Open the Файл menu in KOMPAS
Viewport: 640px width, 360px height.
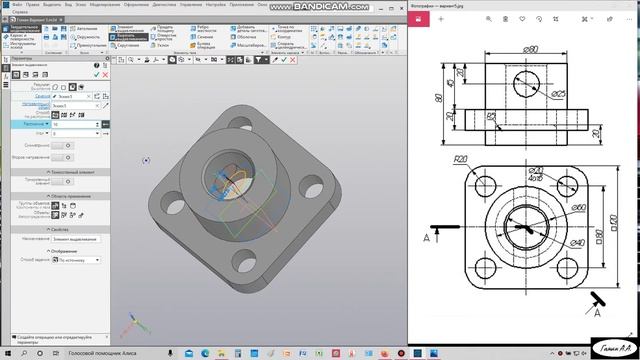pos(17,4)
